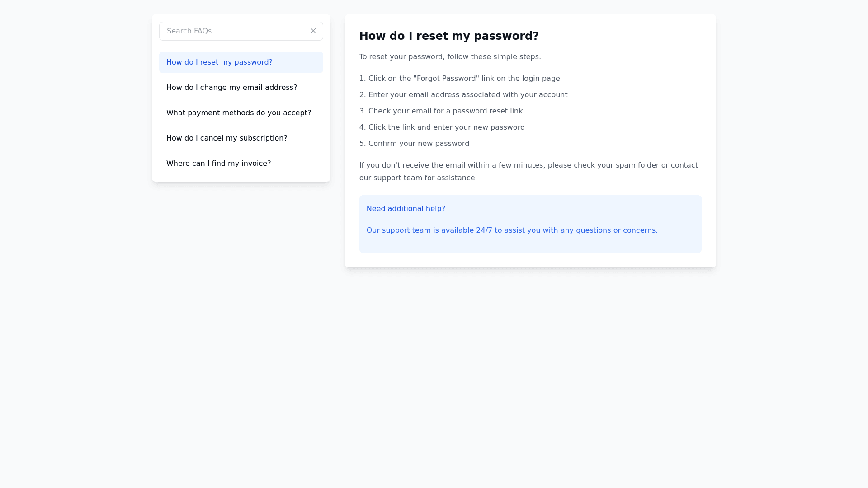Screen dimensions: 868x488
Task: Select the reset password question in sidebar list
Action: pyautogui.click(x=219, y=62)
